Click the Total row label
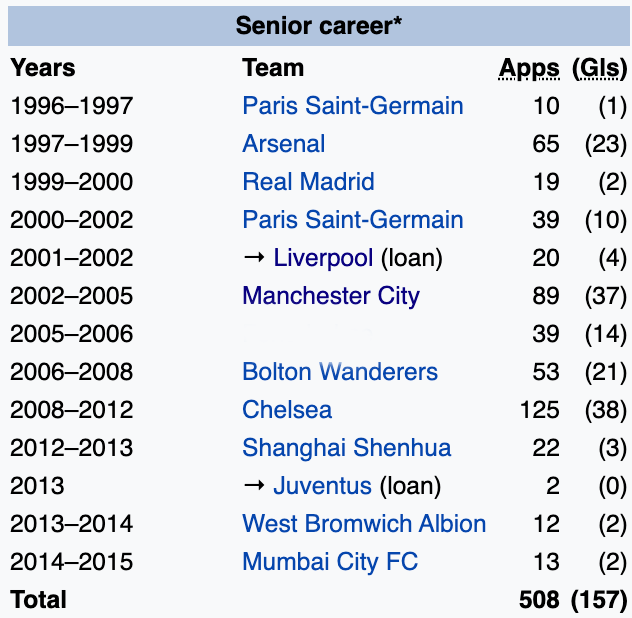The image size is (632, 618). tap(38, 600)
